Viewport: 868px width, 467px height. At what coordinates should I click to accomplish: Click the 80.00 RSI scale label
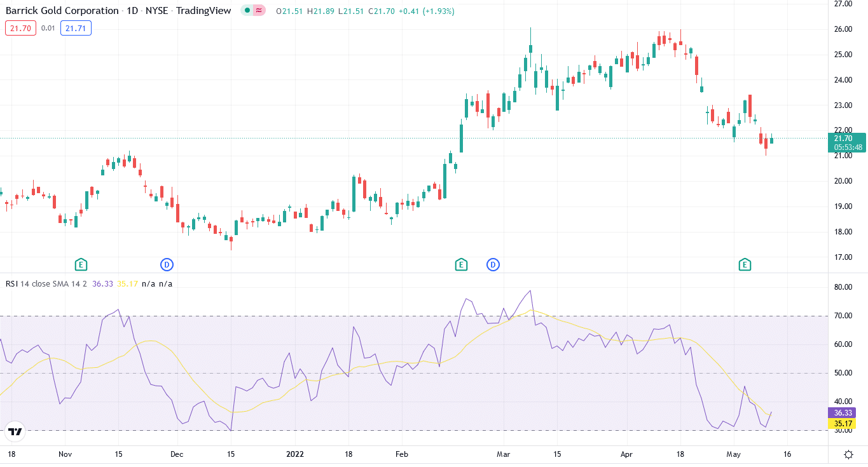[x=843, y=287]
